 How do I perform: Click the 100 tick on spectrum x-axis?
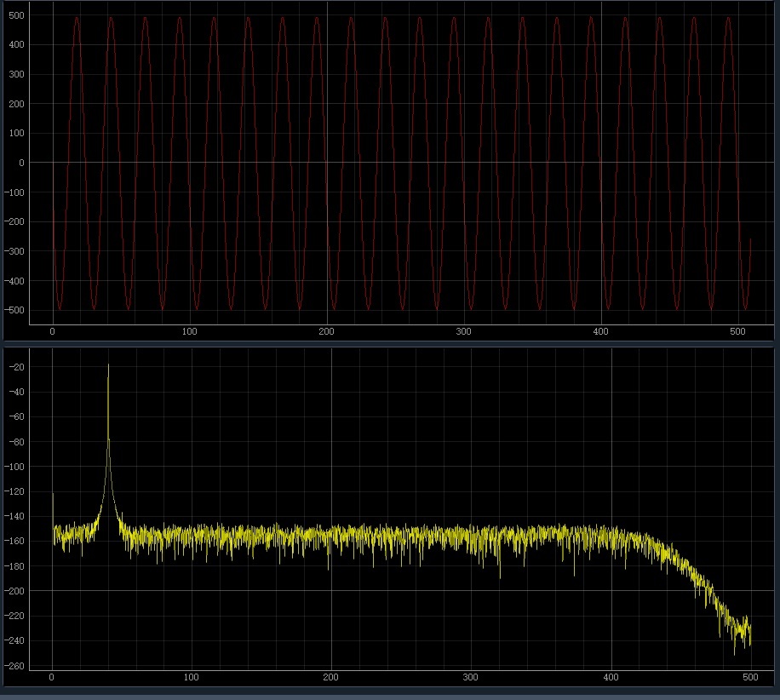(x=191, y=677)
